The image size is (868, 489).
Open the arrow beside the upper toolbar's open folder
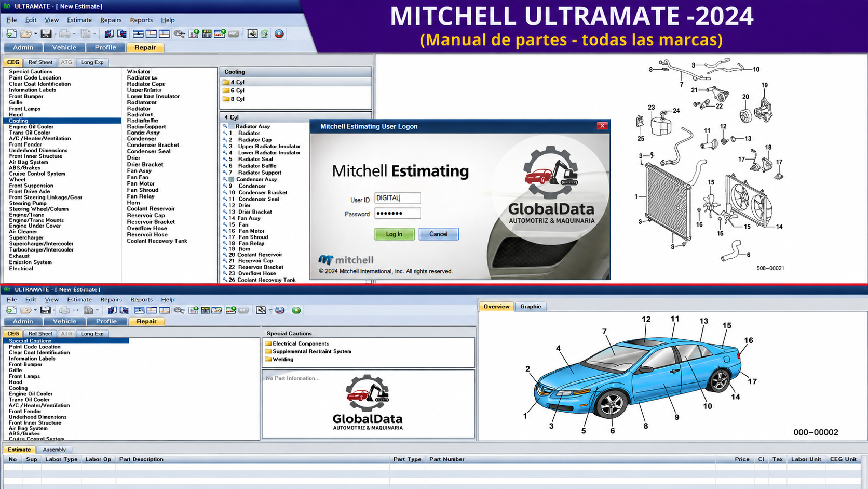tap(35, 34)
